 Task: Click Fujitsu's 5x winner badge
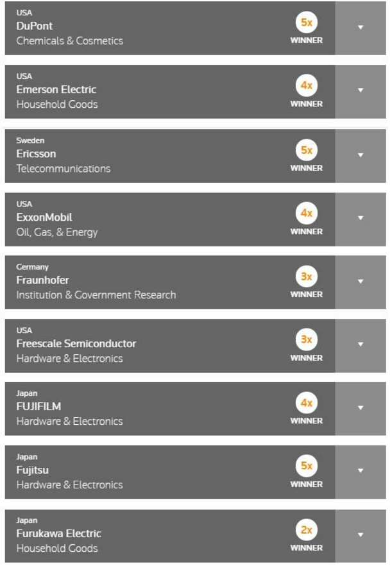pos(307,466)
